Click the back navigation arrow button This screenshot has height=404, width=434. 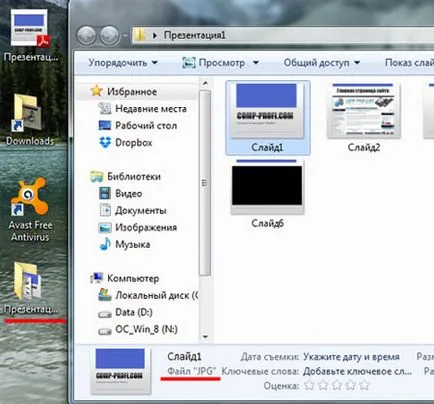[86, 35]
